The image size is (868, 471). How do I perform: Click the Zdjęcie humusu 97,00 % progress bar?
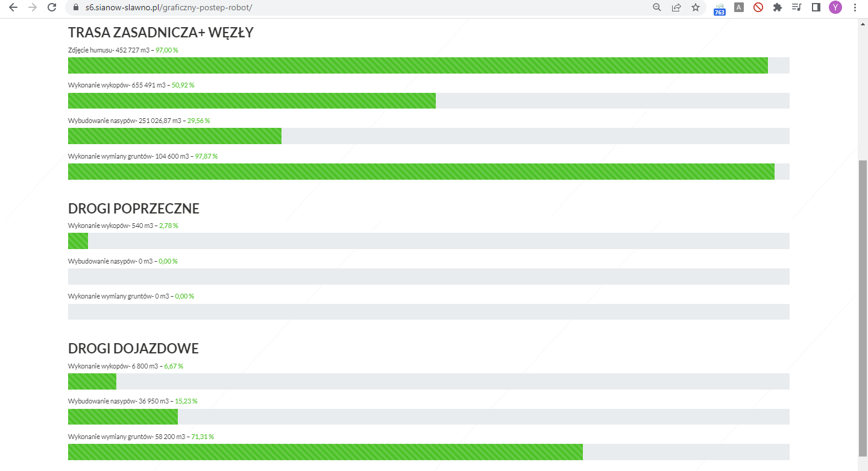pyautogui.click(x=429, y=65)
